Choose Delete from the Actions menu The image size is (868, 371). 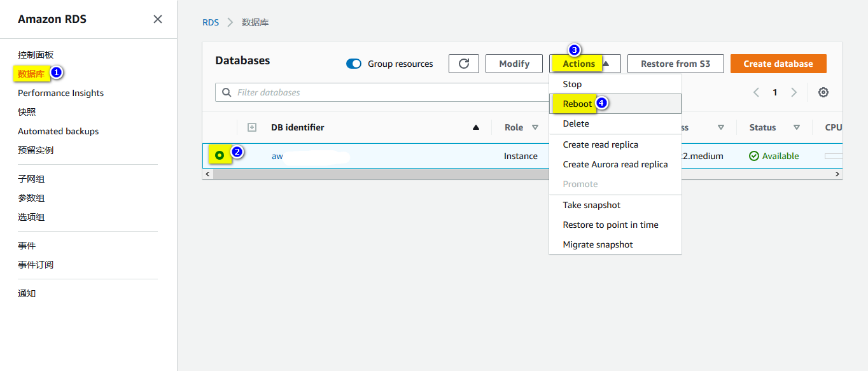point(615,123)
